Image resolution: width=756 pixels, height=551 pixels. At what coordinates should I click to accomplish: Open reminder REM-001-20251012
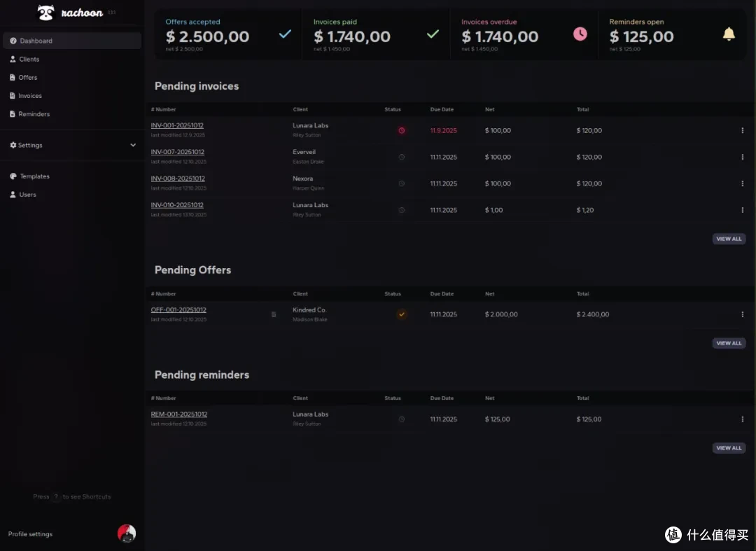[179, 414]
